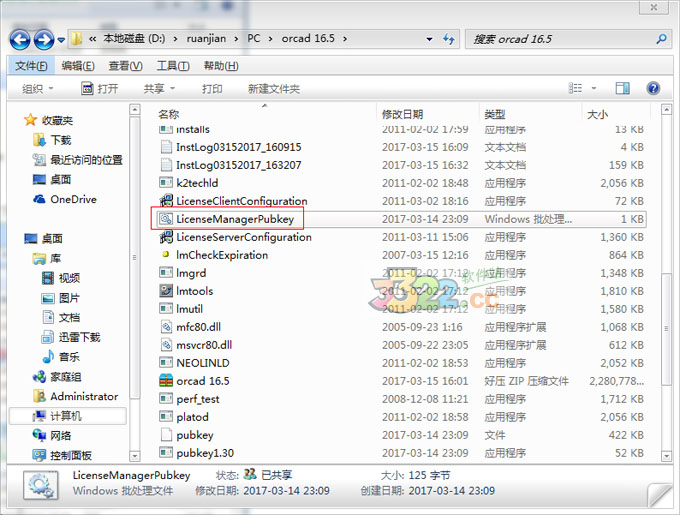Viewport: 680px width, 515px height.
Task: Click the lmtools application icon
Action: coord(166,291)
